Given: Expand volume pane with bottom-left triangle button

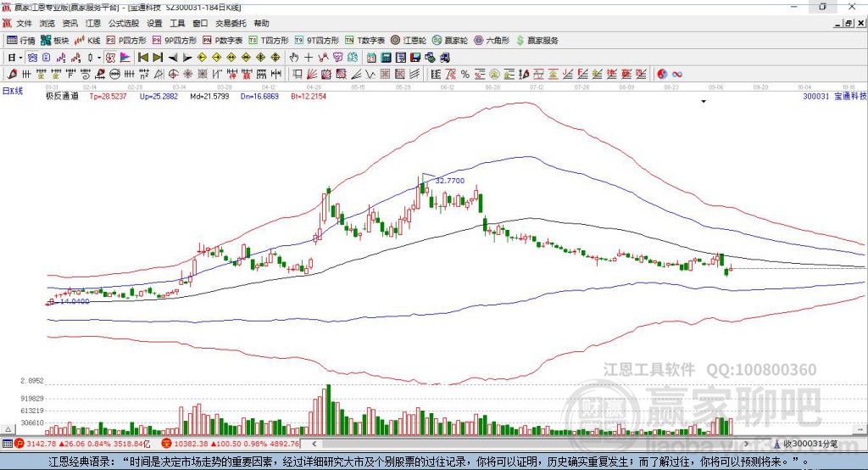Looking at the screenshot, I should (x=8, y=429).
